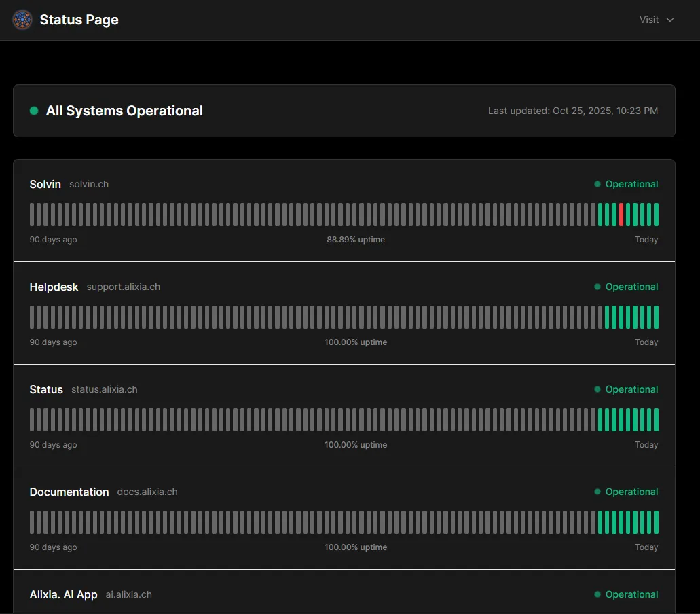The width and height of the screenshot is (700, 614).
Task: Click the first gray bar in Helpdesk timeline
Action: (33, 317)
